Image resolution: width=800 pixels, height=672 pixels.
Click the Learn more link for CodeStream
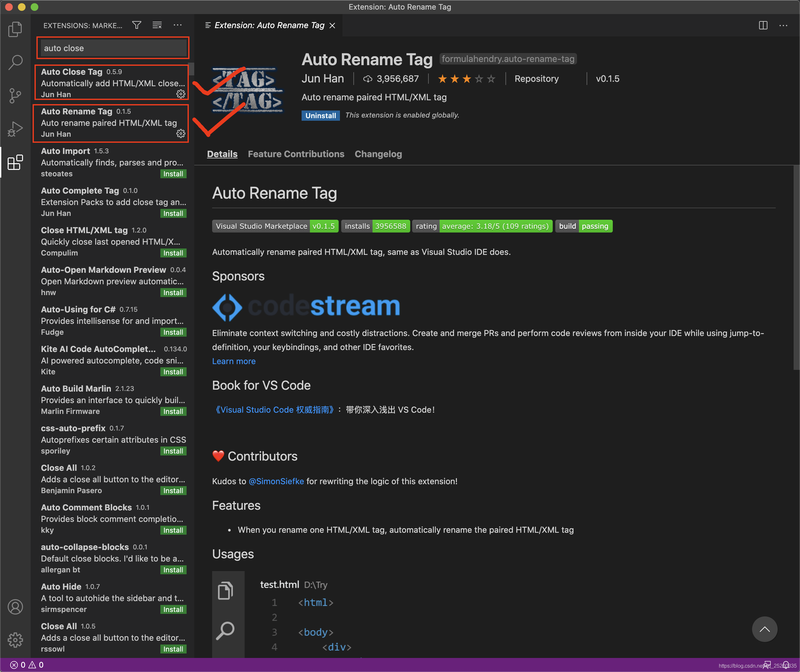[233, 361]
